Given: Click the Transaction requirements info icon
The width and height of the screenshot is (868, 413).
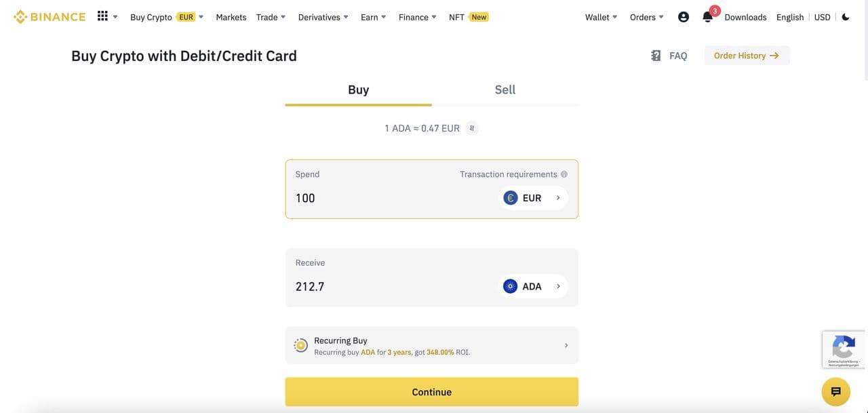Looking at the screenshot, I should (564, 174).
